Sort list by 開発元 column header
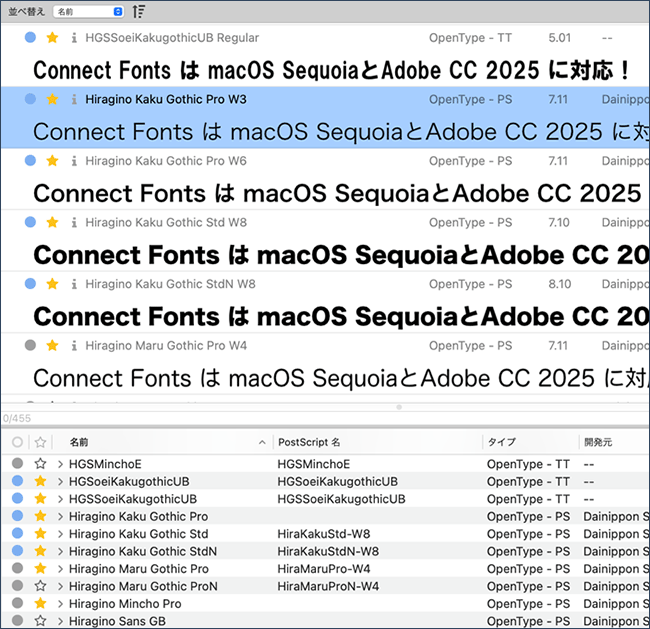The height and width of the screenshot is (629, 650). [x=598, y=442]
